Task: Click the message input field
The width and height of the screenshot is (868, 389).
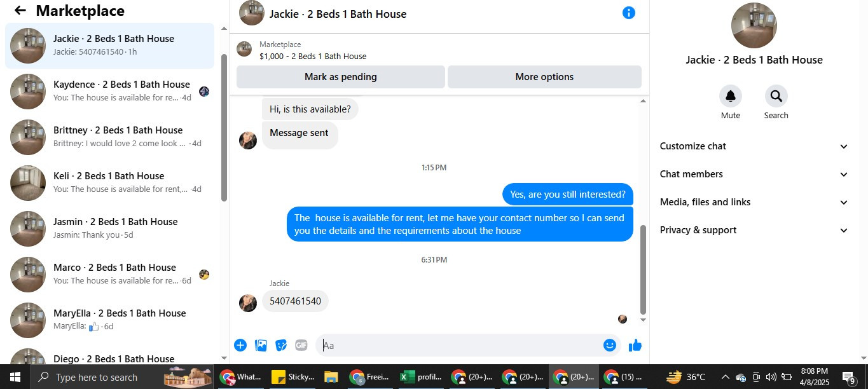Action: [x=459, y=345]
